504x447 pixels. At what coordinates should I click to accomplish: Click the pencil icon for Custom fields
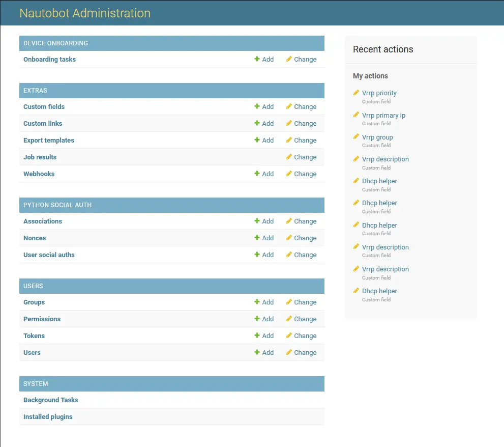tap(289, 106)
